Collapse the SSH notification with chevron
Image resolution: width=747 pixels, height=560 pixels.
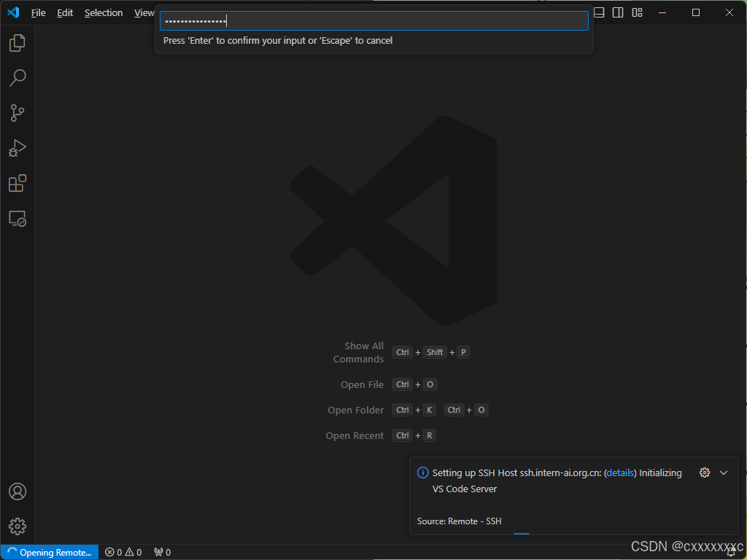tap(724, 472)
